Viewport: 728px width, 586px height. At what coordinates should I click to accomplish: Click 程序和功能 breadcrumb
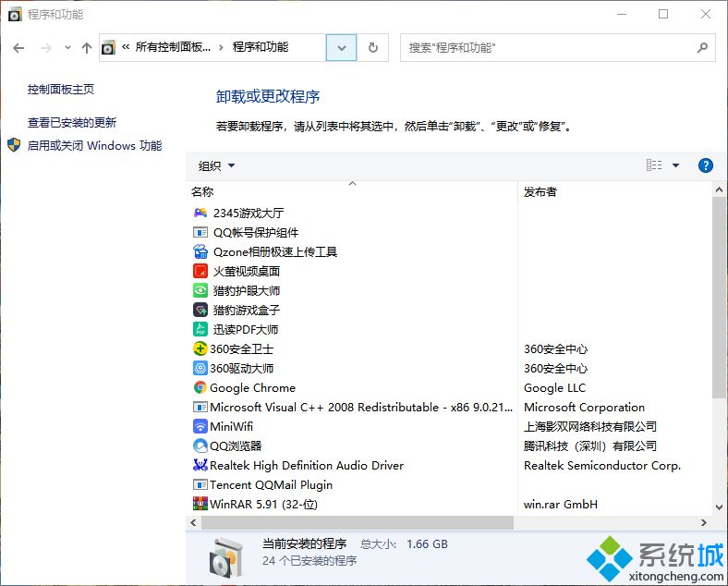pyautogui.click(x=261, y=47)
